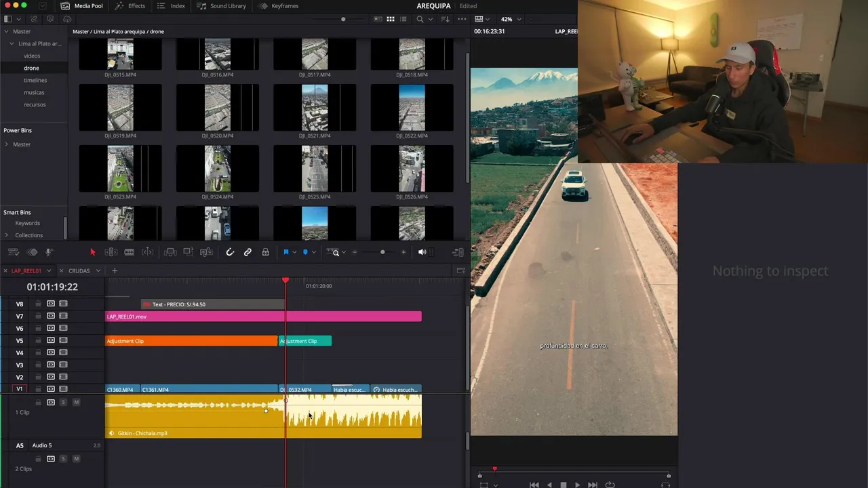Mute audio with the speaker icon
This screenshot has height=488, width=868.
[422, 252]
